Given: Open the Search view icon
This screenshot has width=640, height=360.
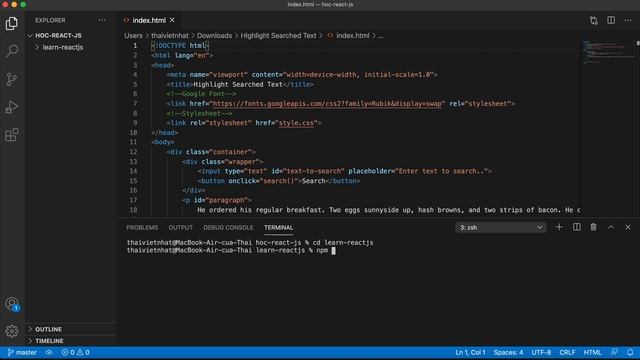Looking at the screenshot, I should (12, 51).
